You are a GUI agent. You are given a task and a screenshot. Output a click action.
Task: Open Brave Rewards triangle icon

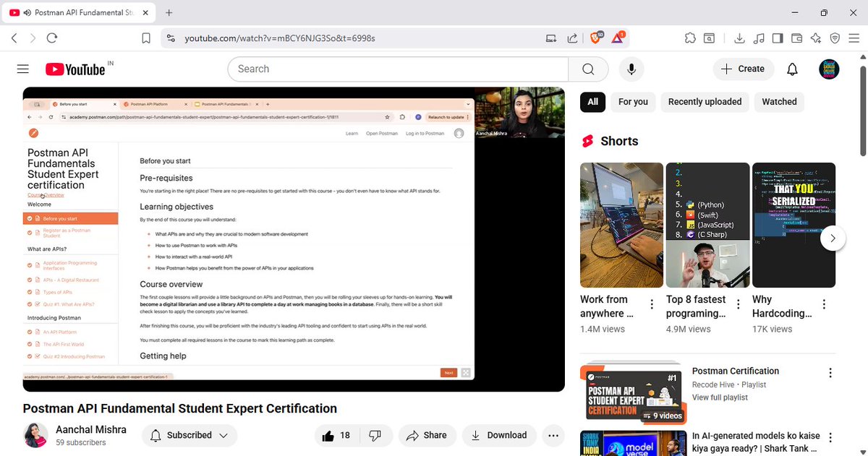(618, 38)
